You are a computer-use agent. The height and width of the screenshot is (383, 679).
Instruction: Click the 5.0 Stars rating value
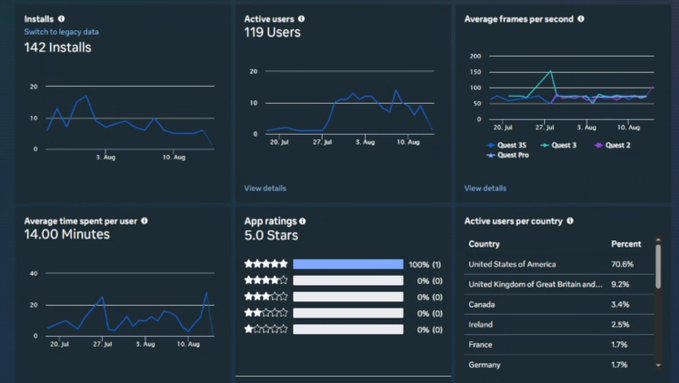click(x=271, y=235)
